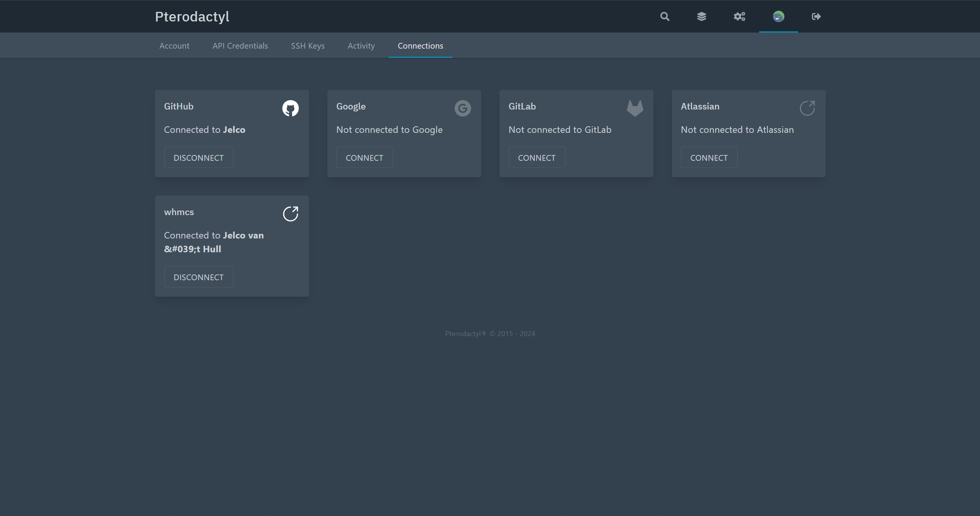
Task: Switch to the Account tab
Action: point(174,46)
